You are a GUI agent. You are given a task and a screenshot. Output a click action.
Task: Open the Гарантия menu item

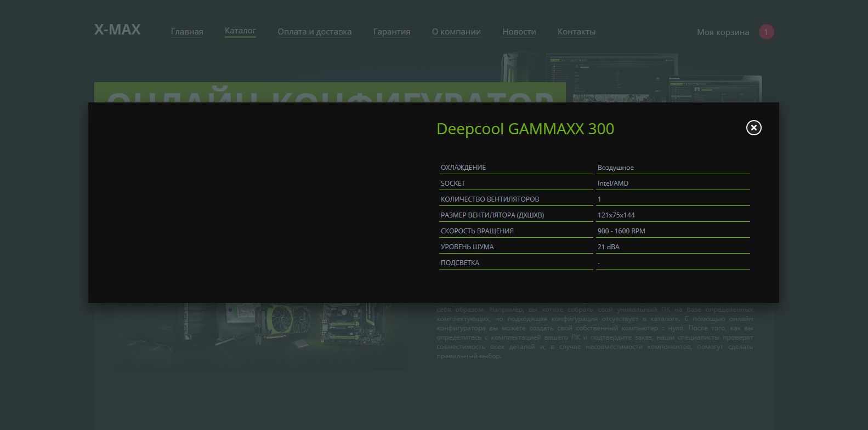(x=392, y=32)
